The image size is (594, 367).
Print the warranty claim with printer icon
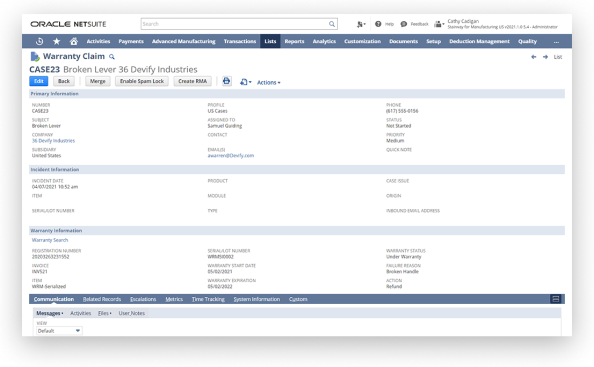tap(227, 81)
